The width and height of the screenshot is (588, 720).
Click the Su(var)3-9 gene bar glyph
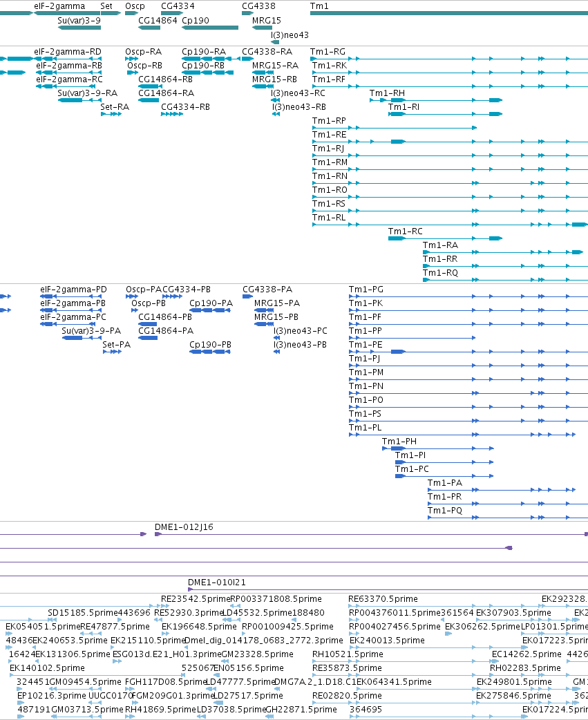tap(79, 28)
